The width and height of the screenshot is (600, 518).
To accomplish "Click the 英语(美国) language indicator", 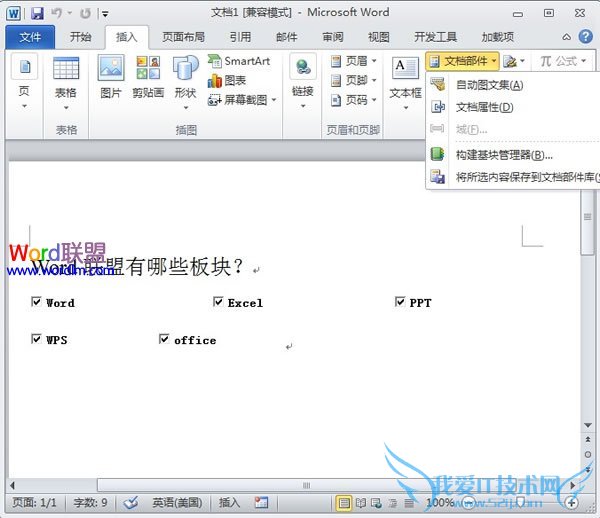I will point(177,502).
